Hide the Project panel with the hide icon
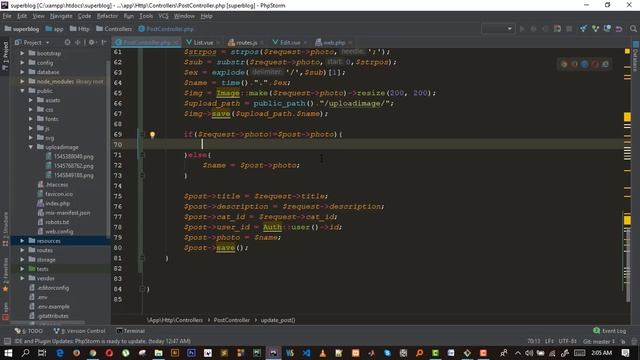This screenshot has width=640, height=360. coord(104,42)
